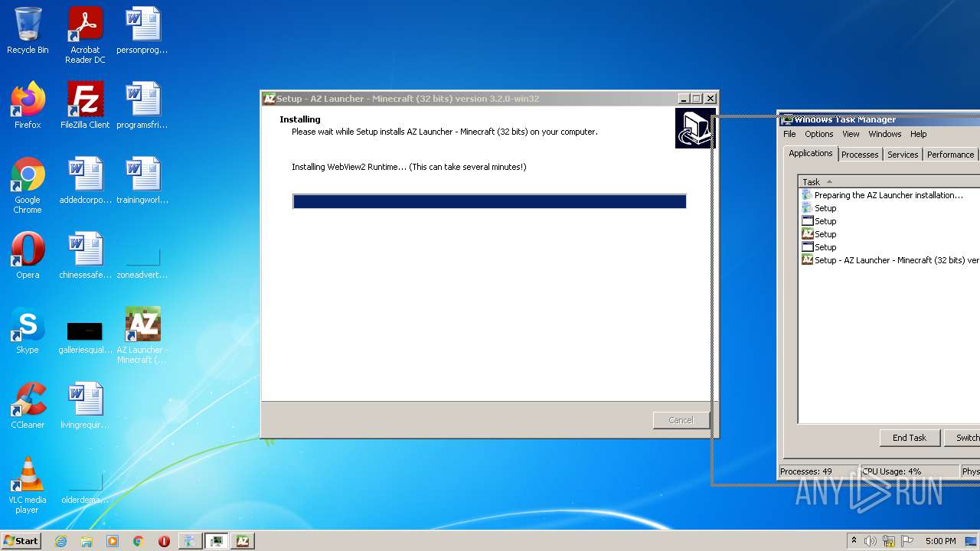Open the Action Center flag icon
This screenshot has height=551, width=980.
click(907, 541)
